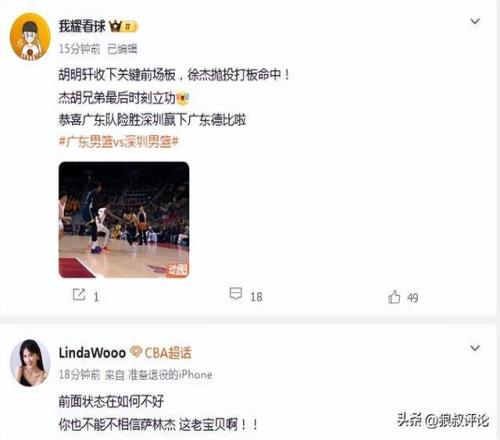
Task: Click the like count 49
Action: point(413,297)
